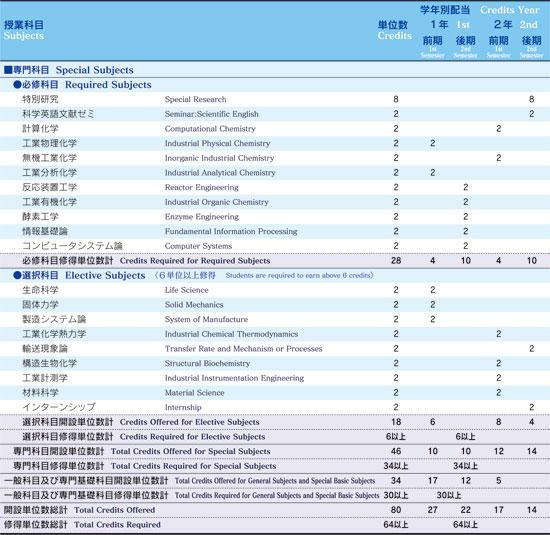This screenshot has width=550, height=535.
Task: Click 'Internship' subject text
Action: click(183, 407)
